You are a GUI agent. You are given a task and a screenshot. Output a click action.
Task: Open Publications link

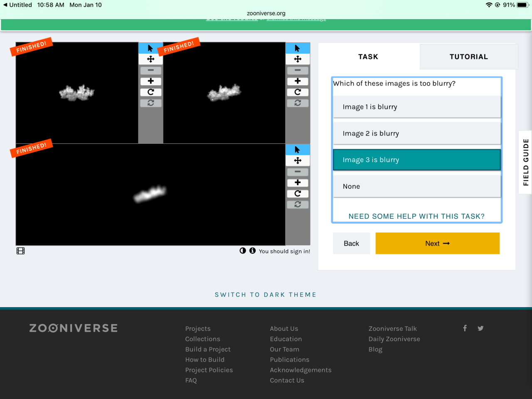(x=290, y=360)
